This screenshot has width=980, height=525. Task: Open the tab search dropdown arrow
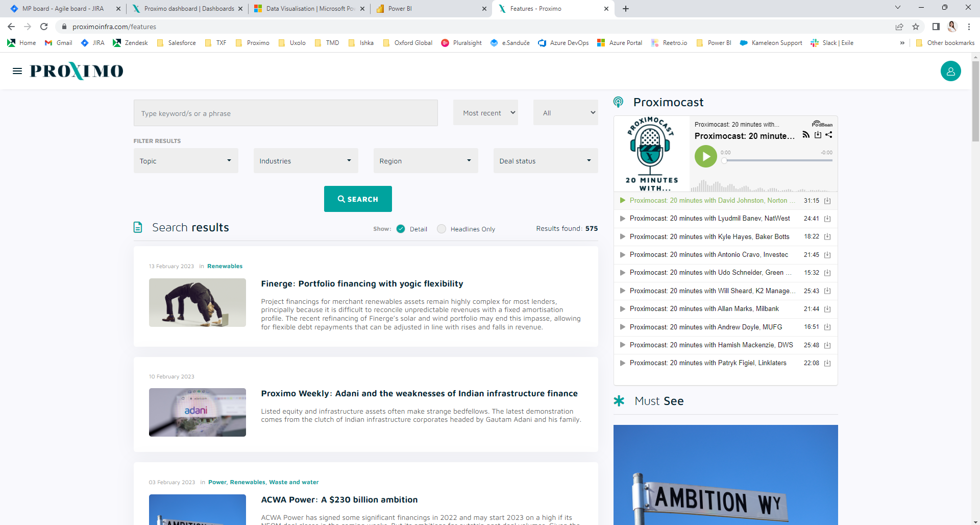pos(898,8)
